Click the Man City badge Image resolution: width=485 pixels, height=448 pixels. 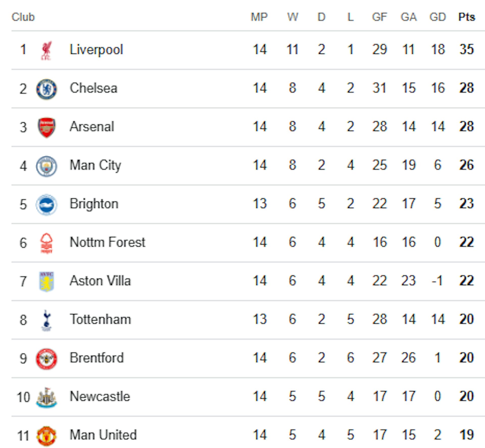(x=46, y=166)
